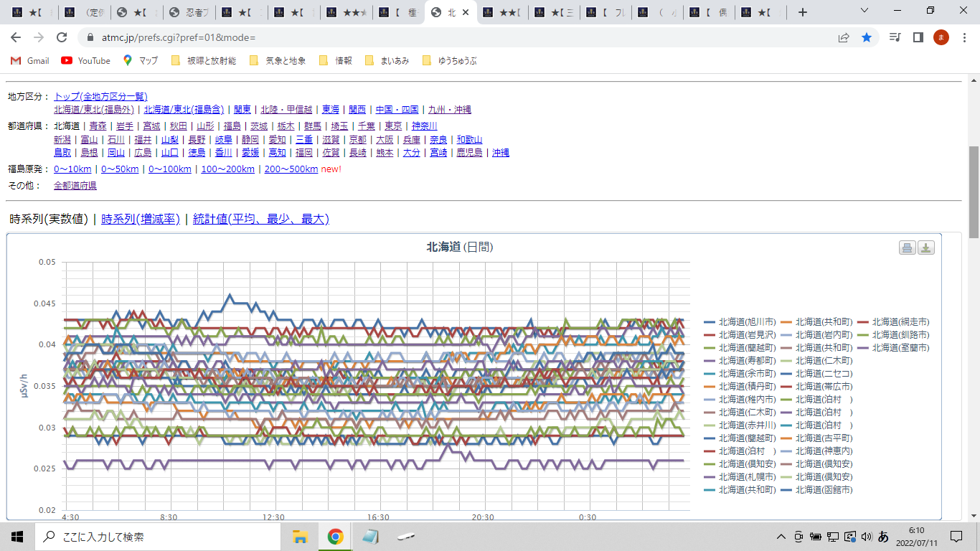Click the volume icon in system tray
Viewport: 980px width, 551px height.
click(x=867, y=537)
